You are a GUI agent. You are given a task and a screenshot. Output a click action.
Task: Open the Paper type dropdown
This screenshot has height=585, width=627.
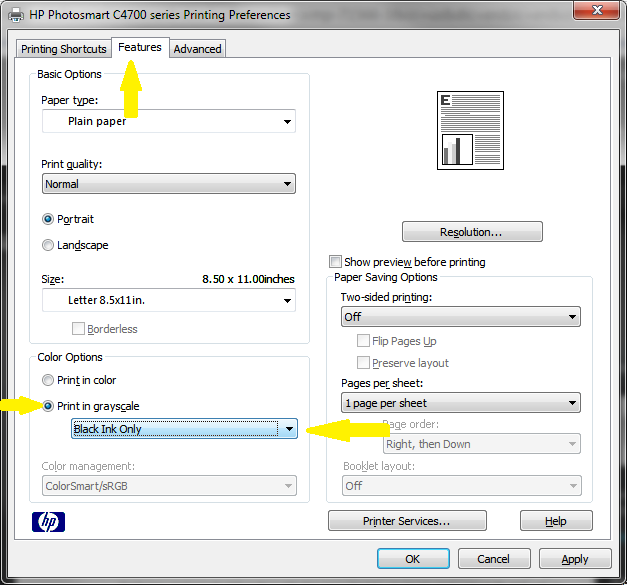point(169,121)
